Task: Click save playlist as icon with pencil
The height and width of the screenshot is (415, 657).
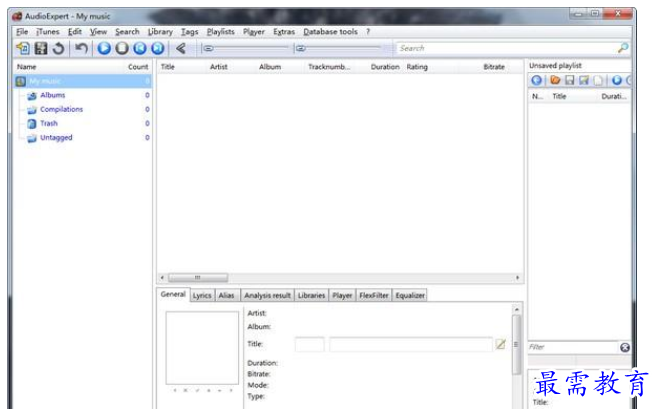Action: [x=584, y=80]
